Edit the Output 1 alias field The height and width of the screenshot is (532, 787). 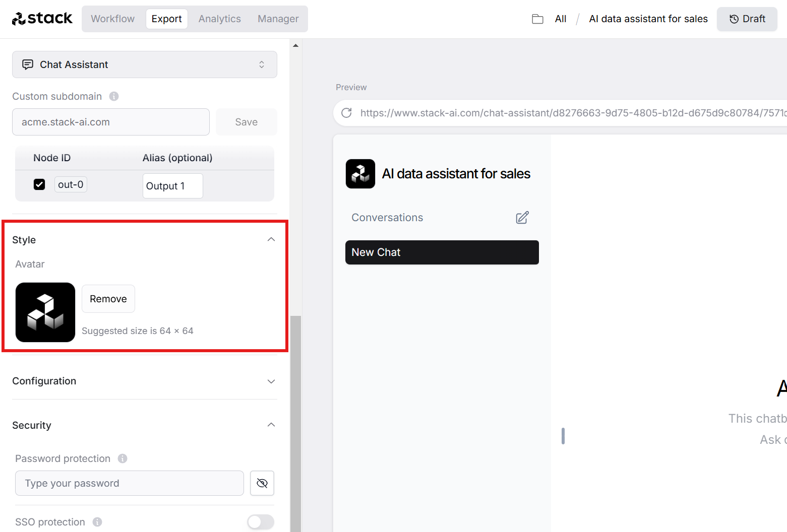point(173,186)
